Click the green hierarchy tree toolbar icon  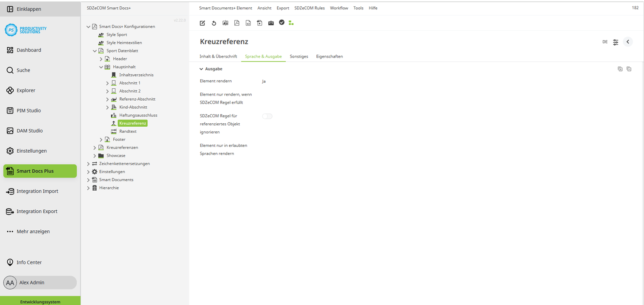291,23
